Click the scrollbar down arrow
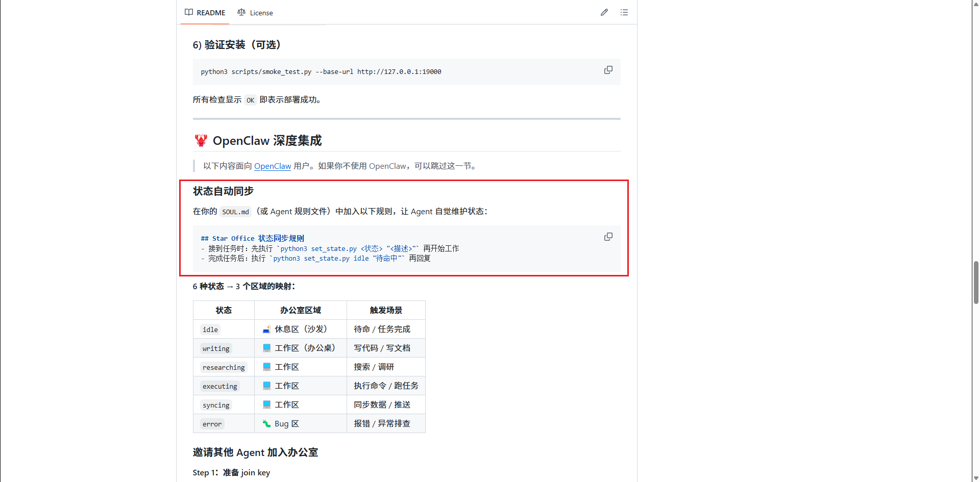Viewport: 980px width, 482px height. click(x=975, y=478)
